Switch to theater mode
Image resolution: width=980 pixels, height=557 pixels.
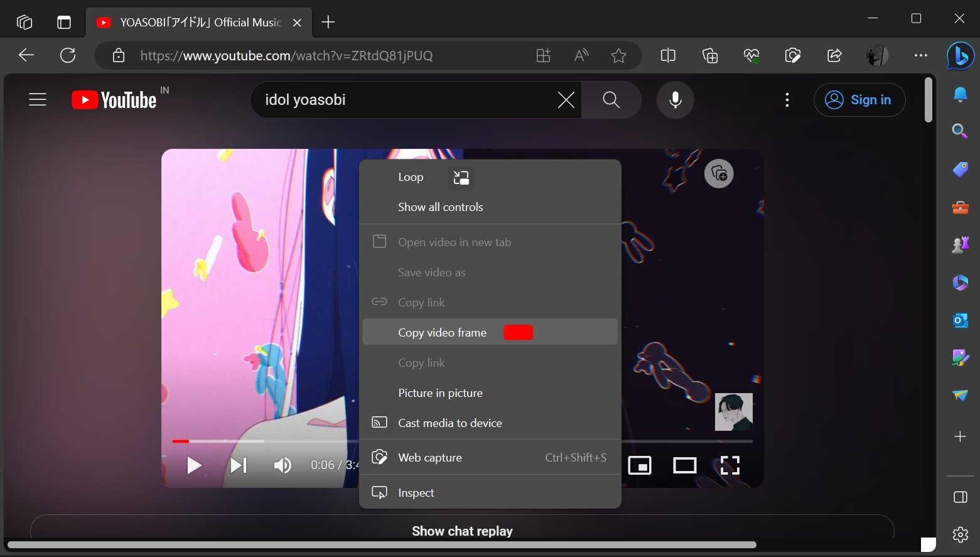tap(685, 465)
